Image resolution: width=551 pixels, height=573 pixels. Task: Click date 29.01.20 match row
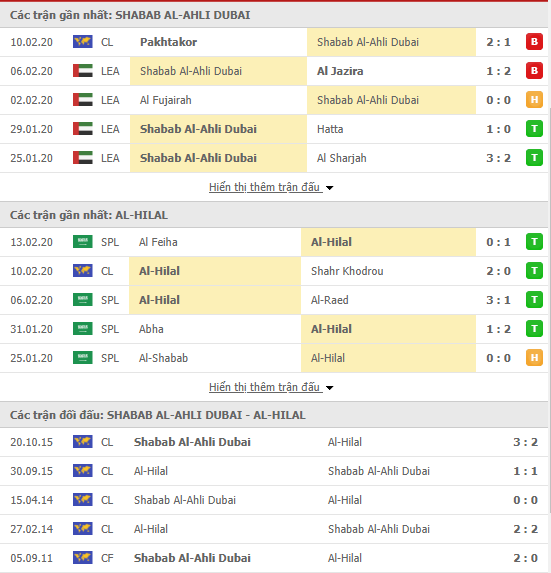[x=31, y=129]
